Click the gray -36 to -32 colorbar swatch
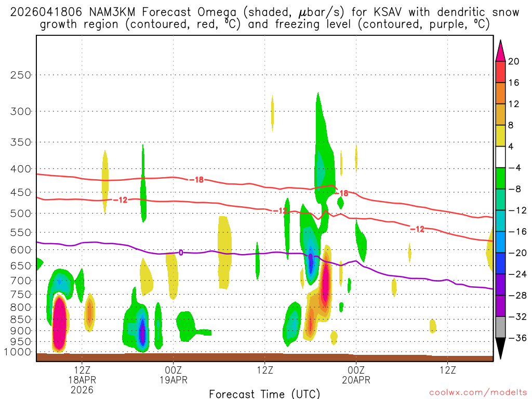 point(500,327)
